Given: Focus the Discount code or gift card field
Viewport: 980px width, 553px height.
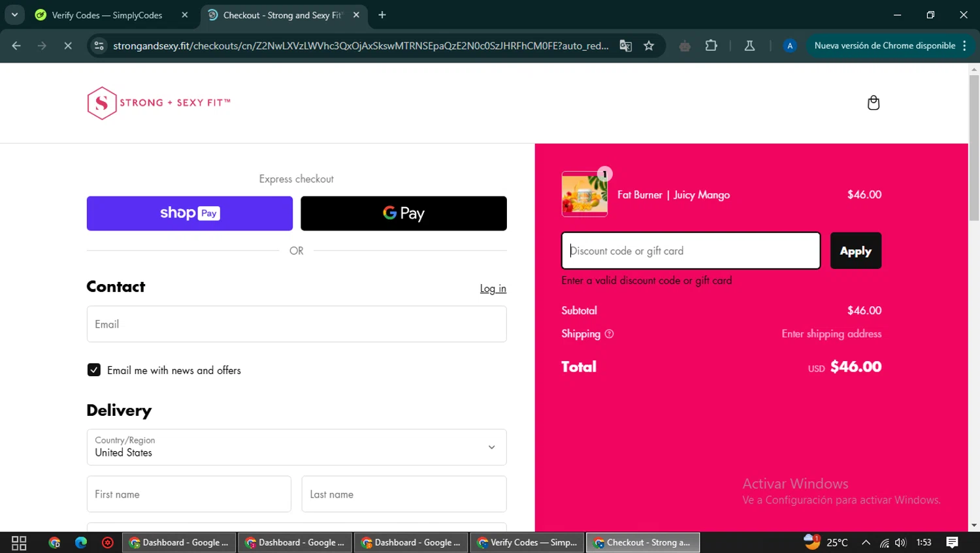Looking at the screenshot, I should tap(691, 251).
